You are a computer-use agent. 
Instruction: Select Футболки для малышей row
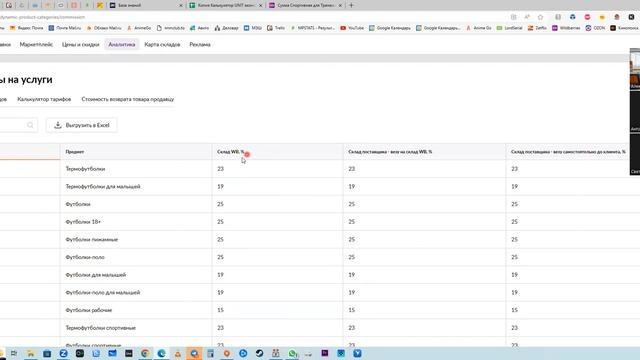click(96, 275)
